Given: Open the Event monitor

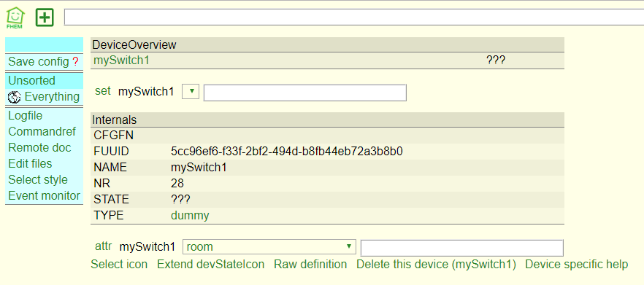Looking at the screenshot, I should click(x=44, y=195).
